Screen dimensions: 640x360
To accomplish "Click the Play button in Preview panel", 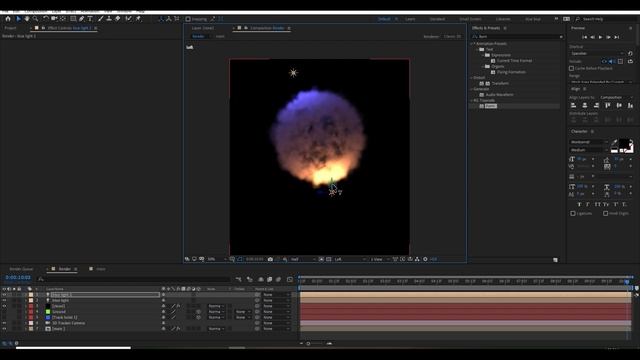I will coord(600,37).
